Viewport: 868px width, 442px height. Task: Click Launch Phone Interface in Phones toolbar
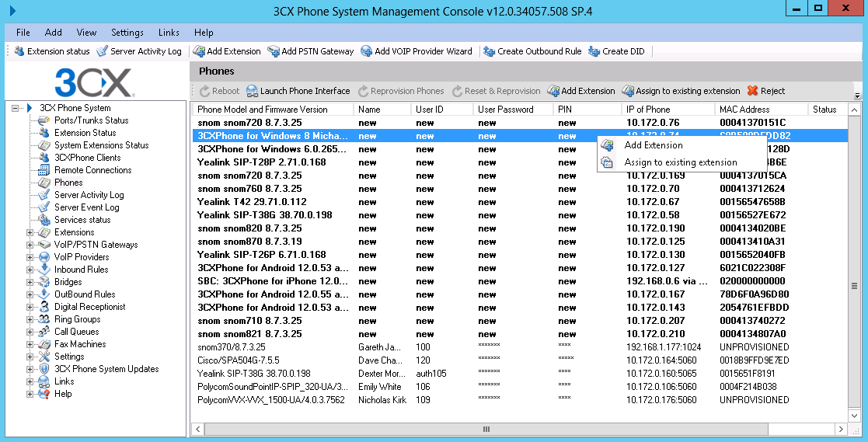coord(298,91)
